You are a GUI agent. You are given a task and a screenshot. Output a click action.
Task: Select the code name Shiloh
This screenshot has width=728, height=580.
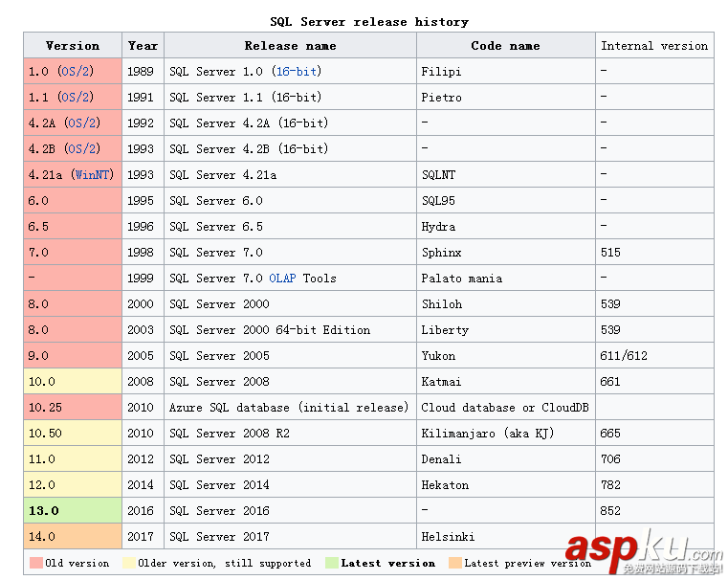coord(442,304)
